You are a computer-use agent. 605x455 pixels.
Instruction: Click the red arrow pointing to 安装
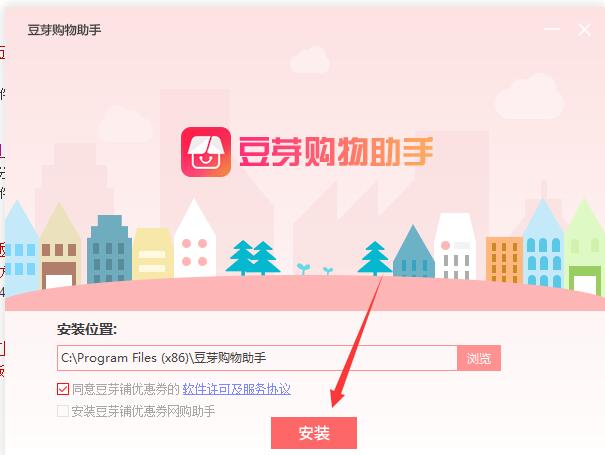[x=357, y=340]
